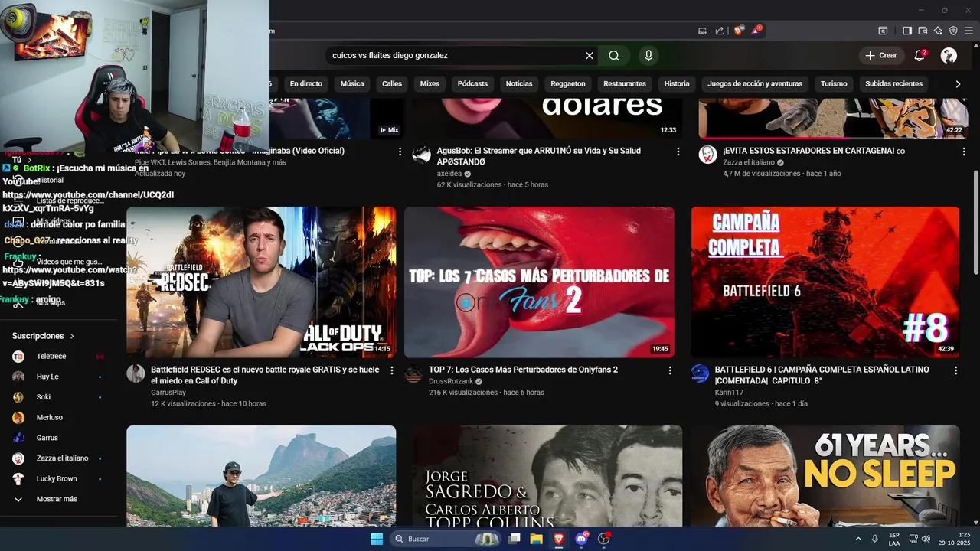980x551 pixels.
Task: Open options menu for AgusBob video
Action: (678, 152)
